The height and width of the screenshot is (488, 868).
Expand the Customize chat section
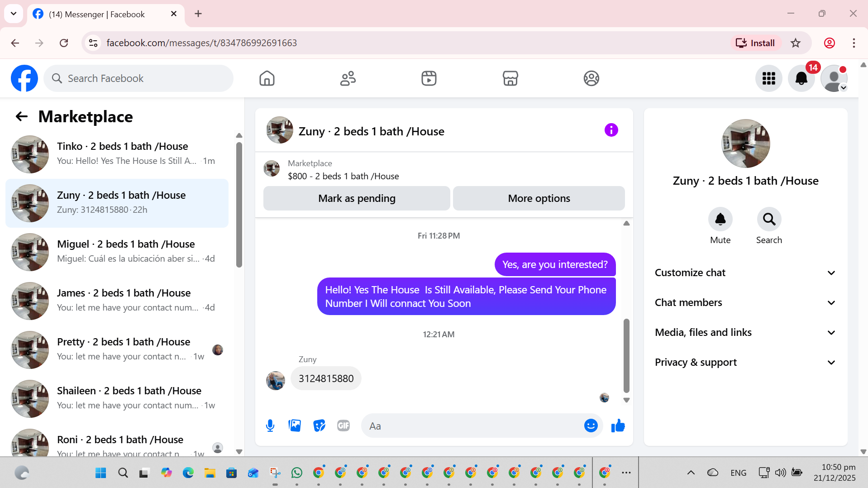coord(745,273)
